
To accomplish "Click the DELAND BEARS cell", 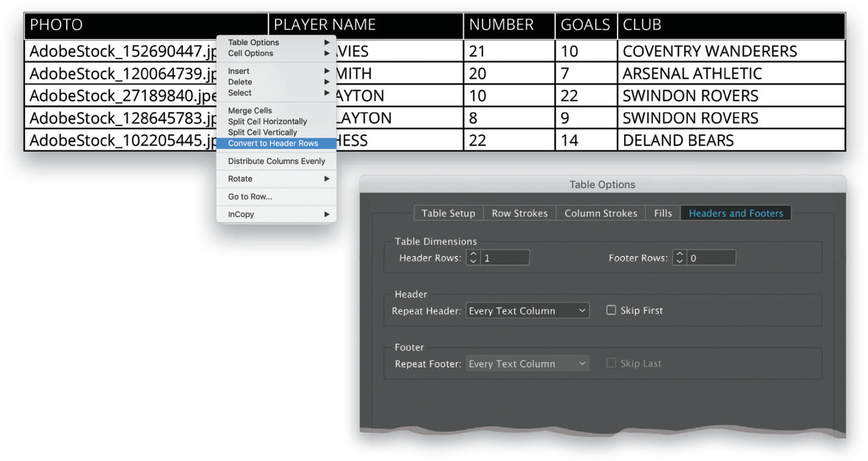I will click(x=731, y=140).
